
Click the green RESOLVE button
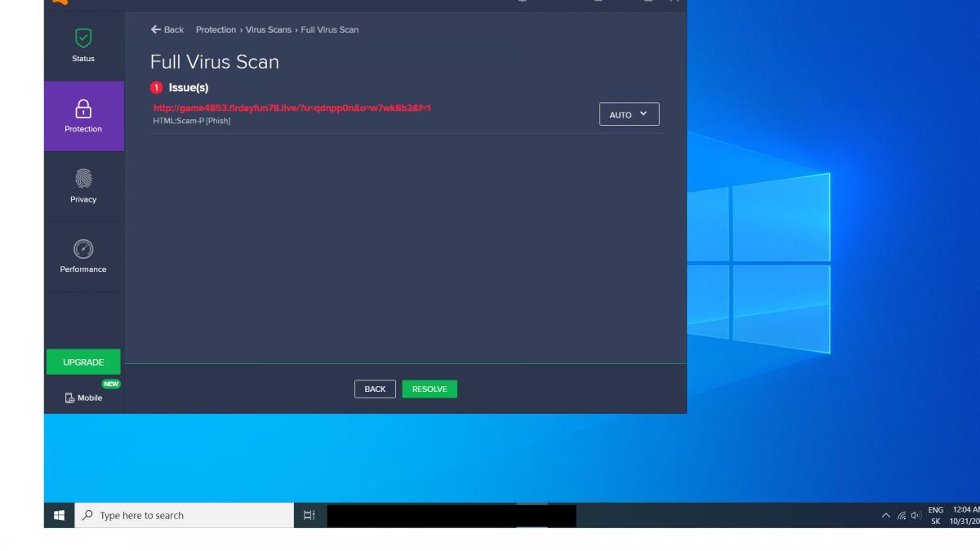pyautogui.click(x=430, y=389)
